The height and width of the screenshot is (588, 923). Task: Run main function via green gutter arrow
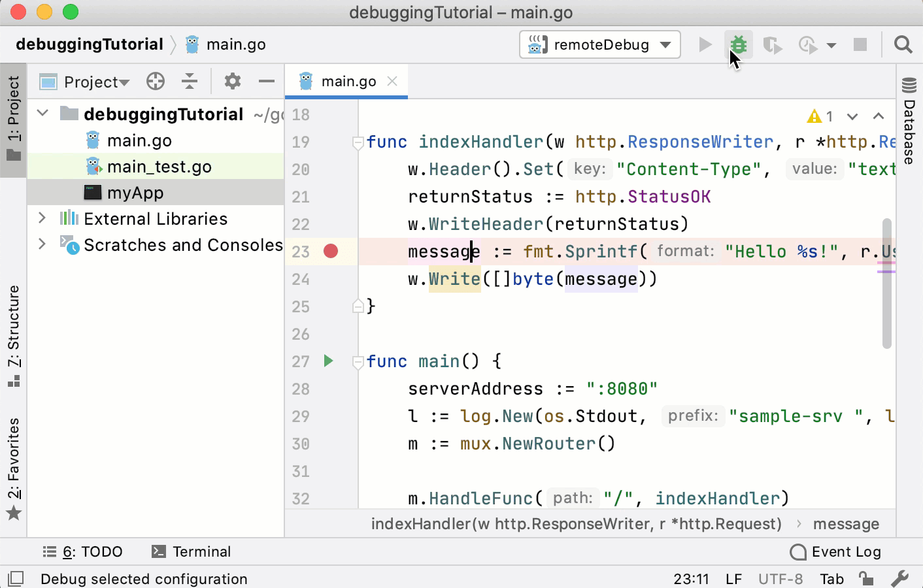coord(328,361)
